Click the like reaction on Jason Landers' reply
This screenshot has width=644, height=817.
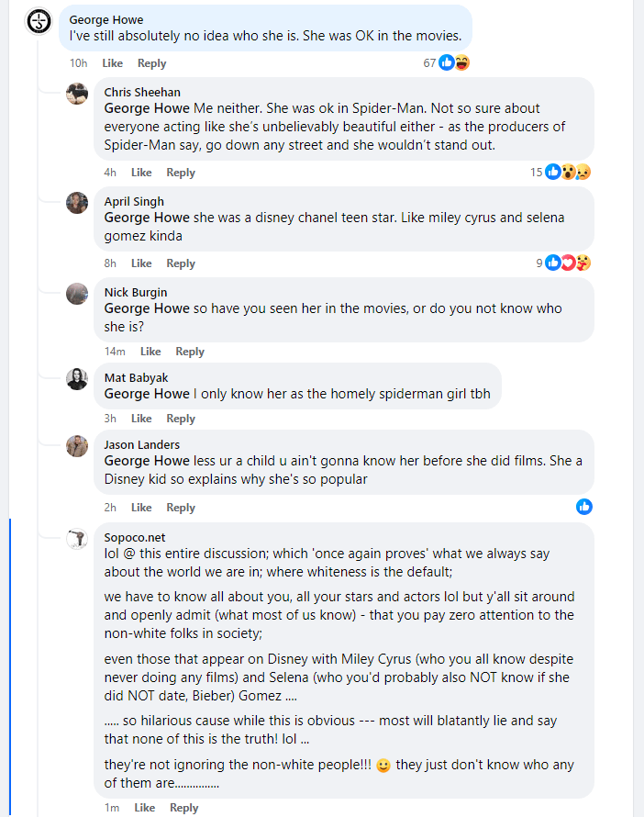584,507
